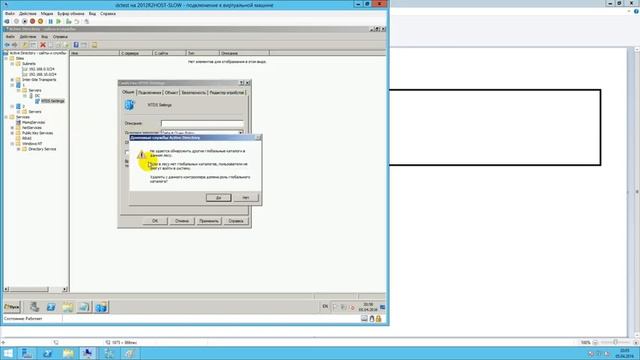The height and width of the screenshot is (360, 640).
Task: Click Отмена in properties dialog
Action: pos(182,221)
